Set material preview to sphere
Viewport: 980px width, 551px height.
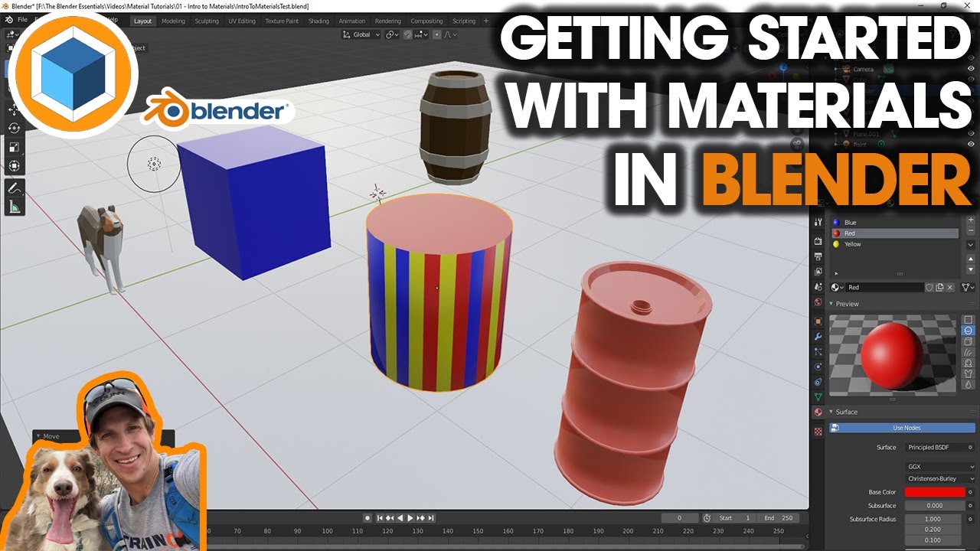click(969, 330)
